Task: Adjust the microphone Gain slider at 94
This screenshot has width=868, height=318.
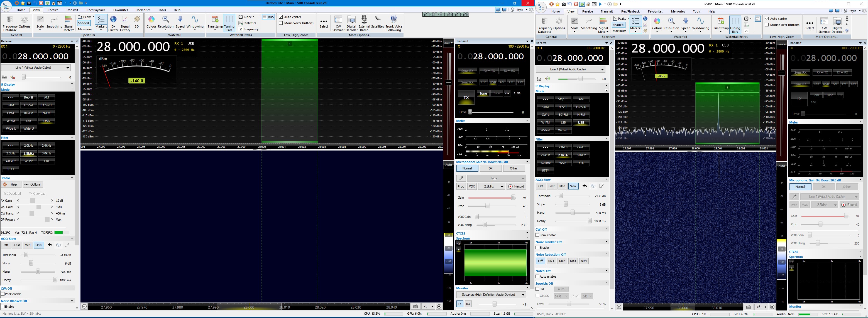Action: pos(513,198)
